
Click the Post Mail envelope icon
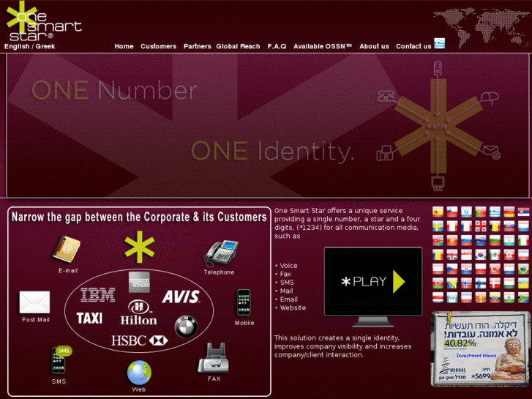(x=34, y=302)
